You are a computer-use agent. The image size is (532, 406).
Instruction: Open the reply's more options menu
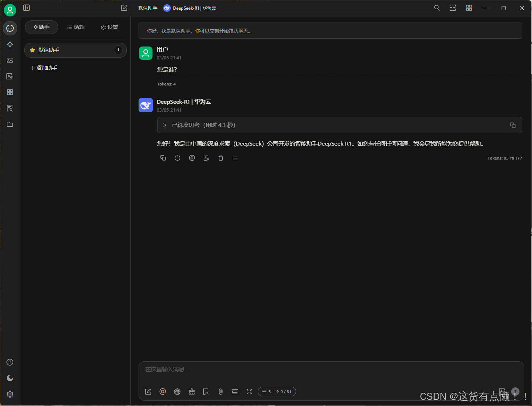coord(235,158)
